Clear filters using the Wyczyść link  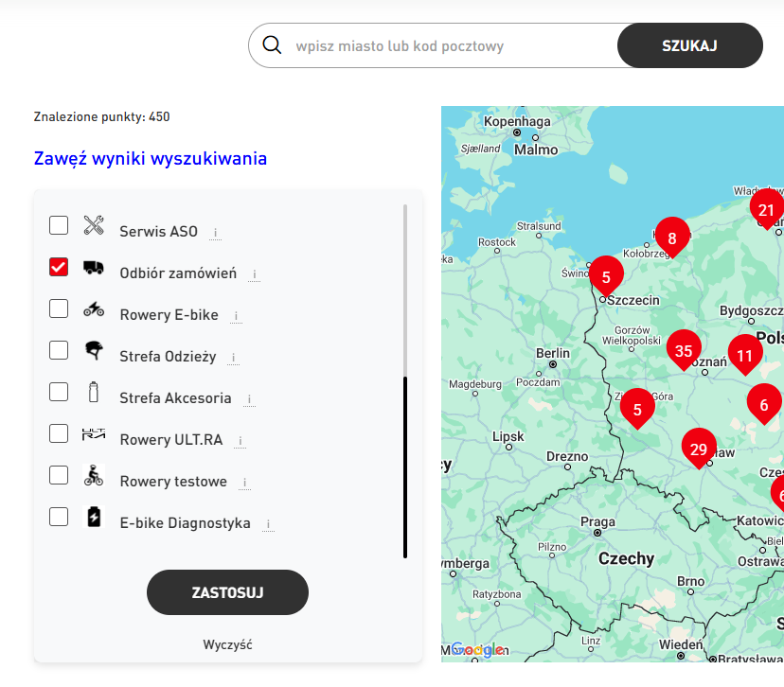[227, 644]
